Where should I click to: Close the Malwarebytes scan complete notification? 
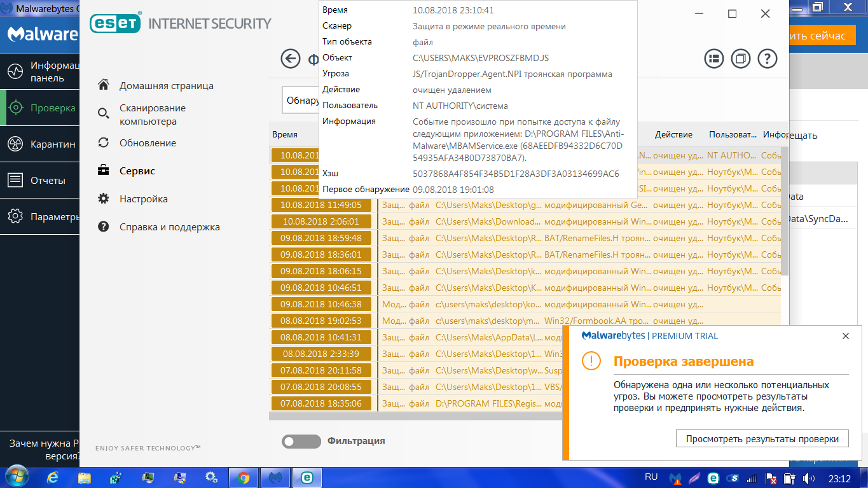(845, 336)
